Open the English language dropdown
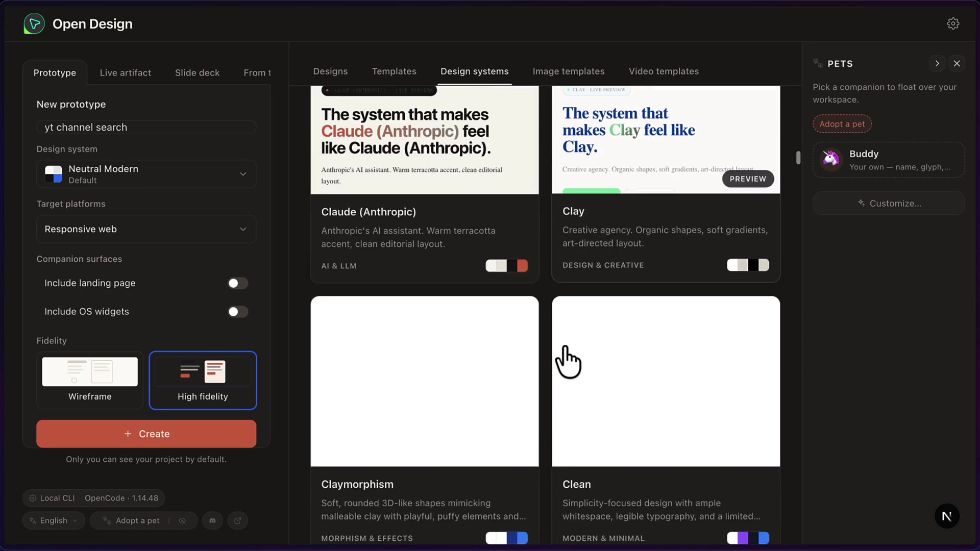 click(x=54, y=520)
